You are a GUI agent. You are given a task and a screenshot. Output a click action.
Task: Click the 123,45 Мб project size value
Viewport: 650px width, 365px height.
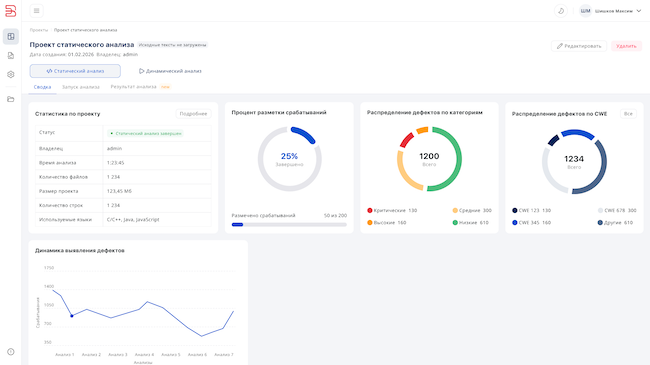click(x=119, y=191)
